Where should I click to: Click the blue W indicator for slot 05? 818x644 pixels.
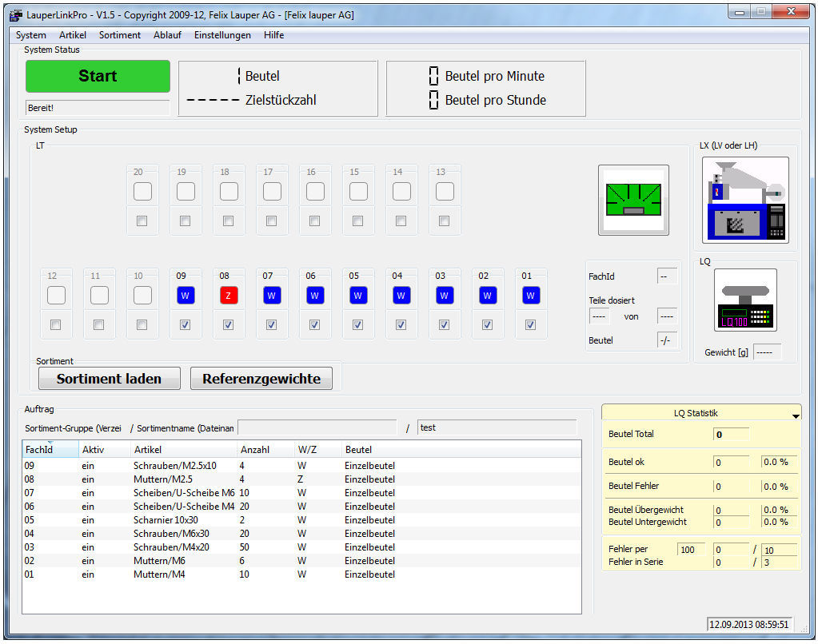(x=358, y=295)
